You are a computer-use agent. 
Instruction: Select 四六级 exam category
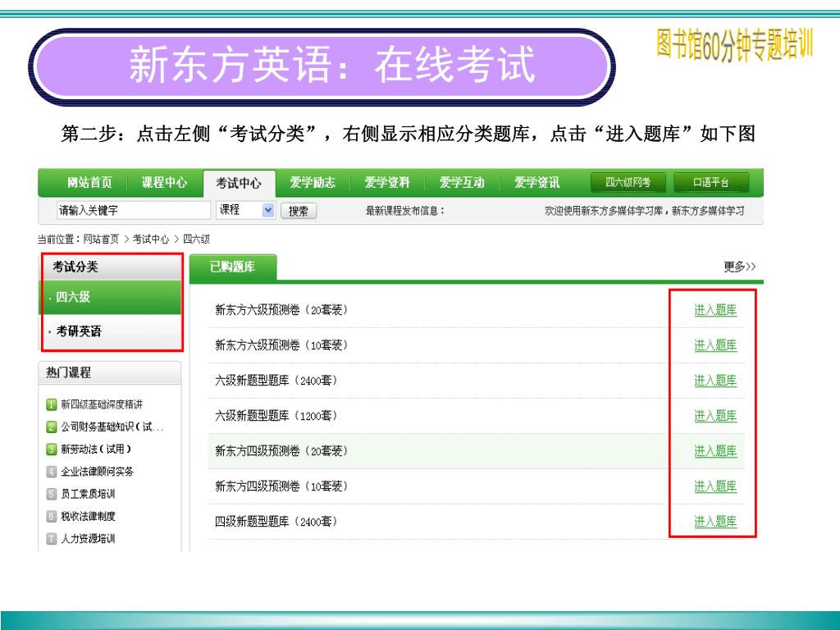coord(111,297)
